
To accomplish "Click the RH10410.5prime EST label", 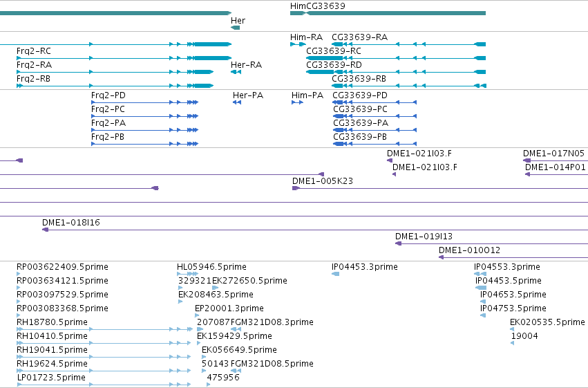I will 52,336.
